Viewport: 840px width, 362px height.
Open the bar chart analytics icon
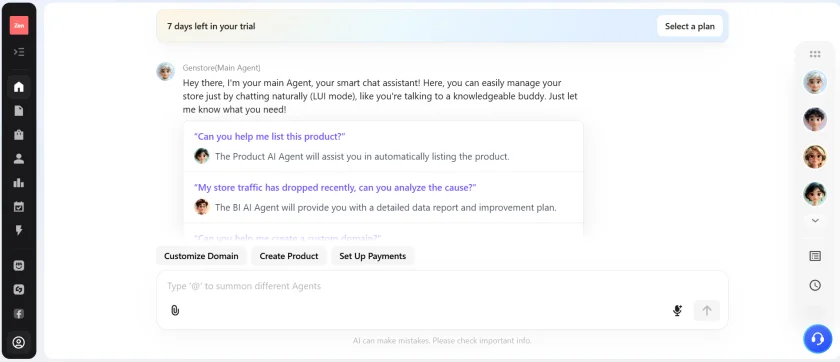click(x=19, y=183)
